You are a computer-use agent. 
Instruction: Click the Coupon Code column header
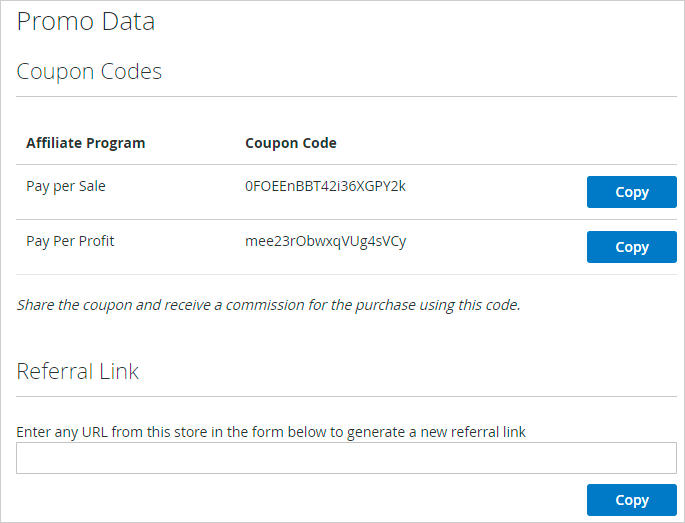291,143
